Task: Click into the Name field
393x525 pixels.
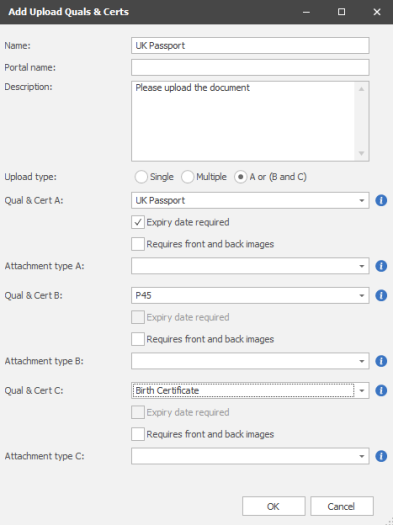Action: [250, 46]
